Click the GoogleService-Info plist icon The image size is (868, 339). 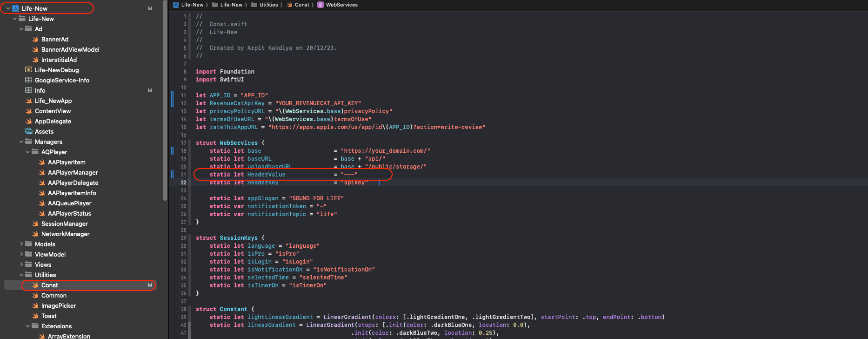tap(28, 80)
